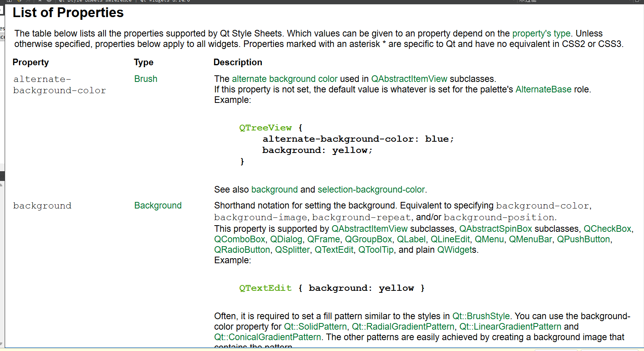This screenshot has height=351, width=644.
Task: Open QTextEdit link in supported widgets list
Action: coord(334,250)
